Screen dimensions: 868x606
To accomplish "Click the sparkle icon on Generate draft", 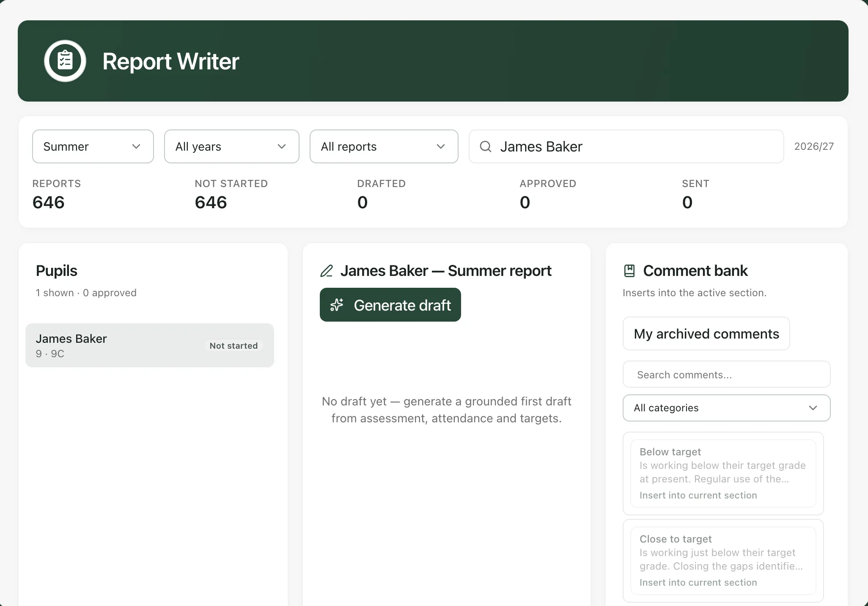I will [337, 305].
